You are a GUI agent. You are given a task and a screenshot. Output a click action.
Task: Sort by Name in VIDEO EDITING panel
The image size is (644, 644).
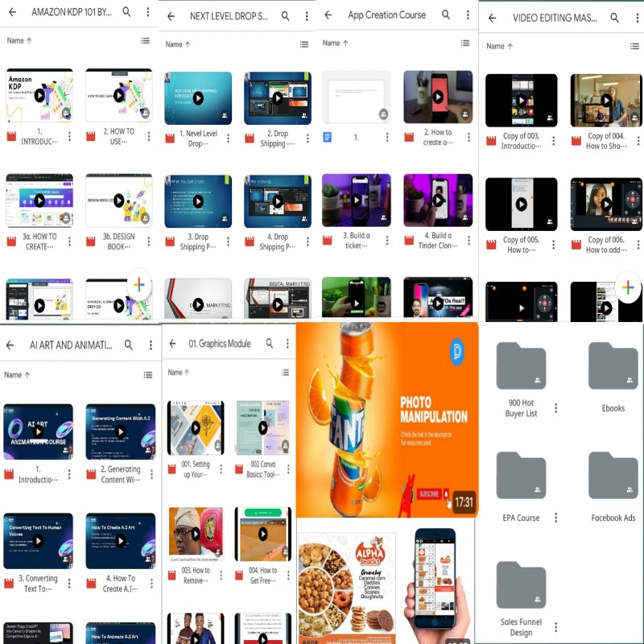(x=499, y=47)
